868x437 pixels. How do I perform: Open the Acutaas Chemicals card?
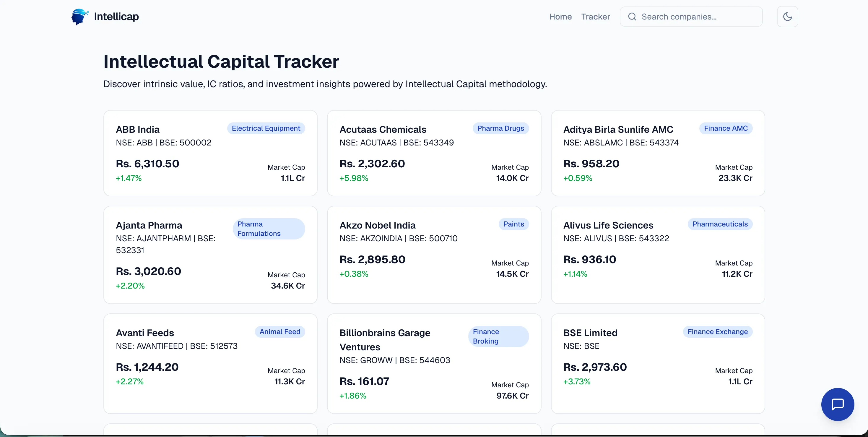coord(434,153)
